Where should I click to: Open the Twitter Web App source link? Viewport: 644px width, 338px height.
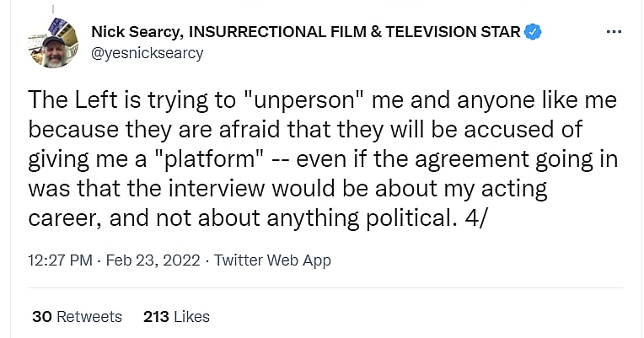click(x=272, y=260)
